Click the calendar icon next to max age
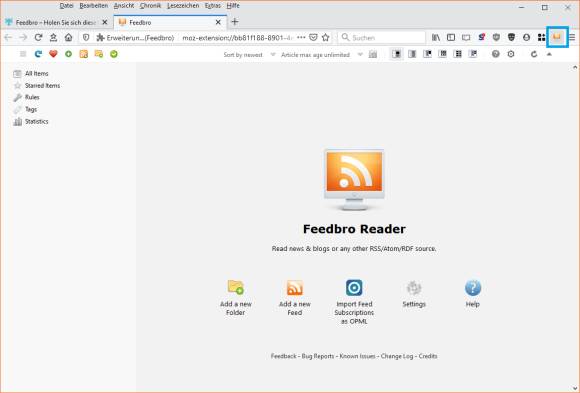 coord(373,55)
